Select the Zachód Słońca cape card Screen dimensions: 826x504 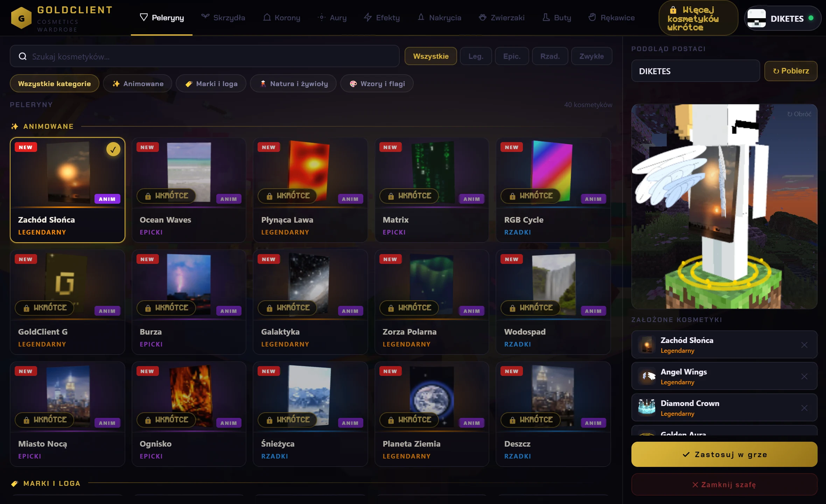coord(68,190)
